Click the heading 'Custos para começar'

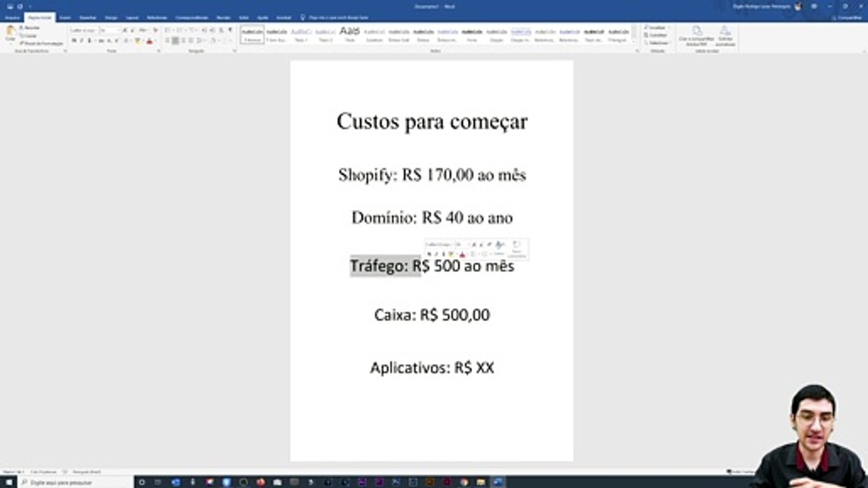pyautogui.click(x=432, y=121)
